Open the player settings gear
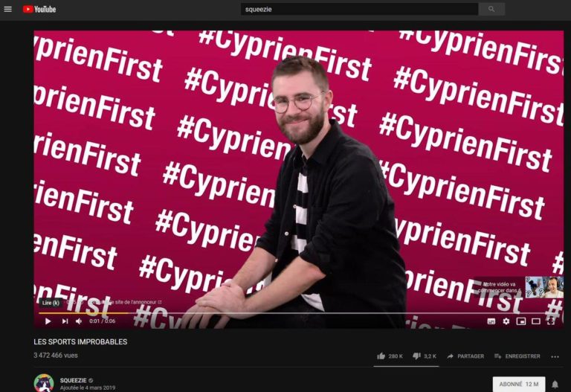 (x=506, y=321)
